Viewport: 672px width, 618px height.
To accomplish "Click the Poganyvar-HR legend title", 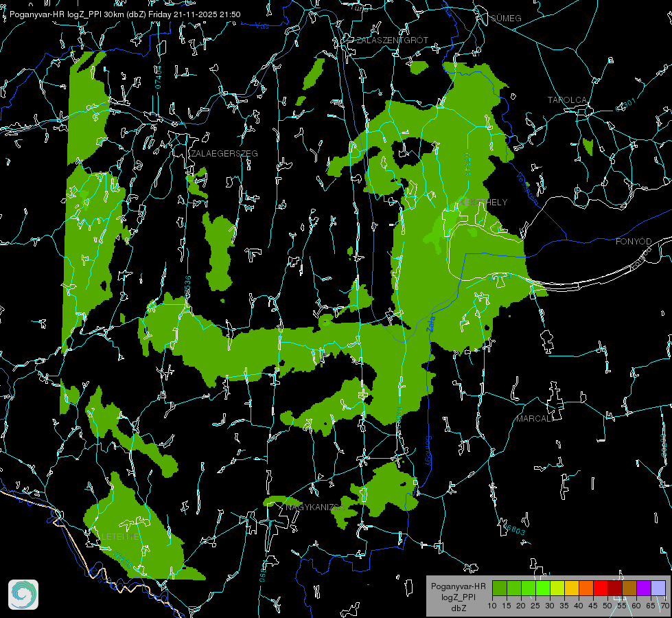I will [458, 586].
